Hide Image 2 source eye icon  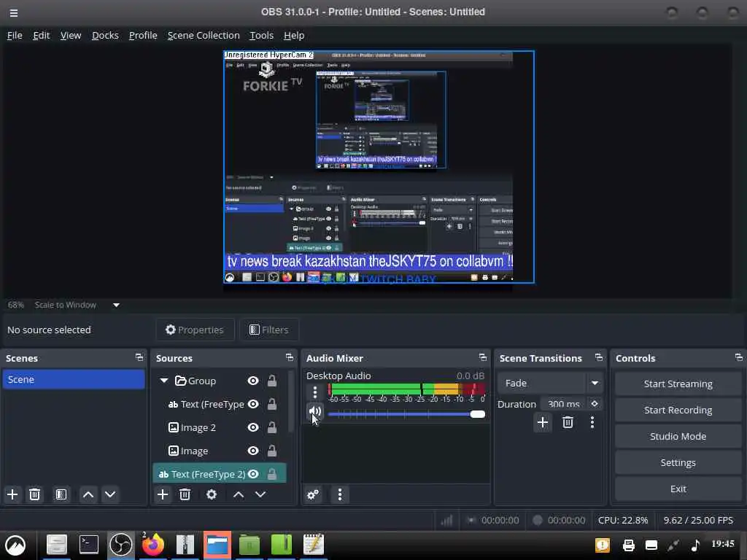coord(253,427)
